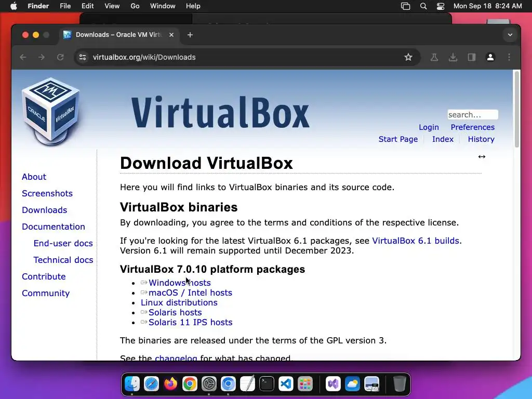532x399 pixels.
Task: Close the Downloads – Oracle VM tab
Action: click(171, 35)
